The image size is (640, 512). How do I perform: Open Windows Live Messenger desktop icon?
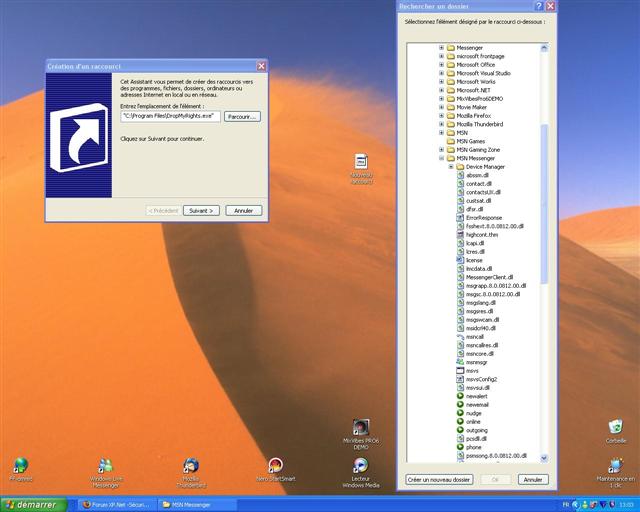click(106, 467)
